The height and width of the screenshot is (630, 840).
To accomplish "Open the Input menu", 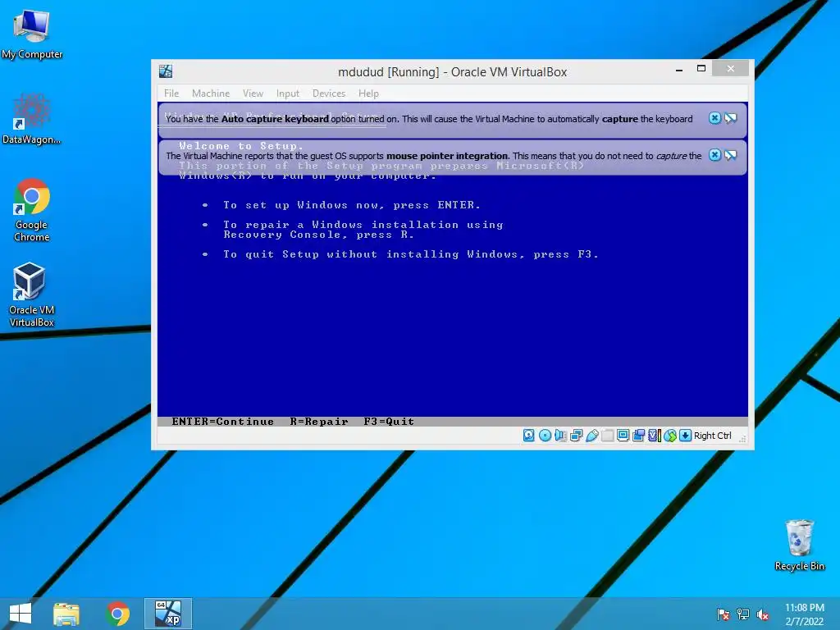I will point(288,94).
